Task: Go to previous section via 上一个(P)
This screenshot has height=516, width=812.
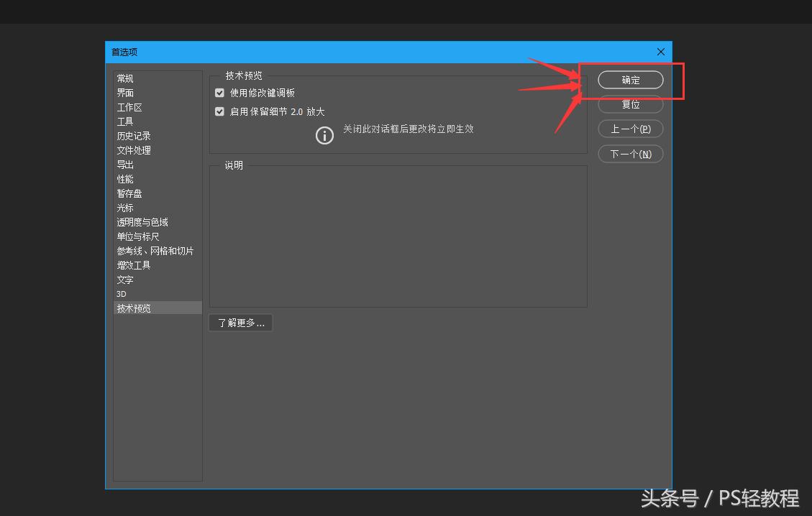Action: point(630,129)
